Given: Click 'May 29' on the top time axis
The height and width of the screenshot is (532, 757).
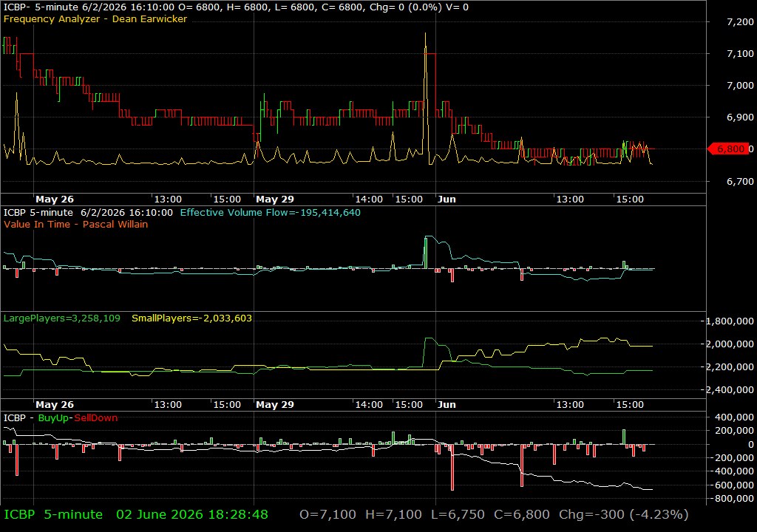Looking at the screenshot, I should point(275,199).
